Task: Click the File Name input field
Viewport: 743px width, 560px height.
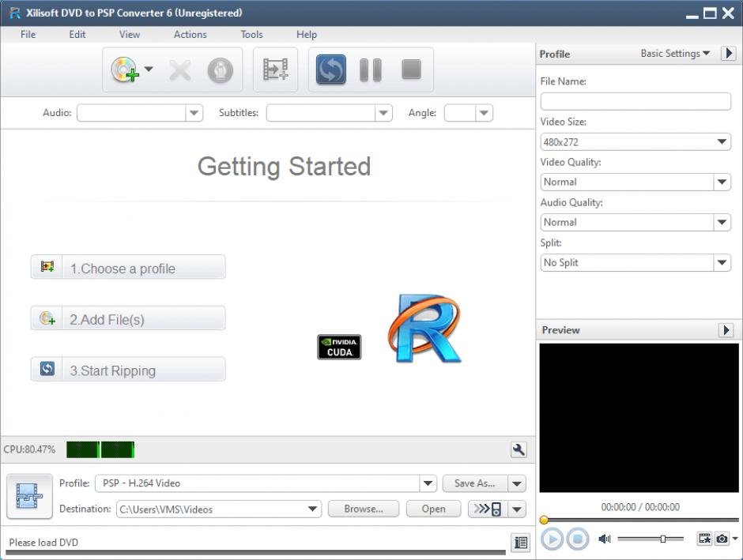Action: pos(636,101)
